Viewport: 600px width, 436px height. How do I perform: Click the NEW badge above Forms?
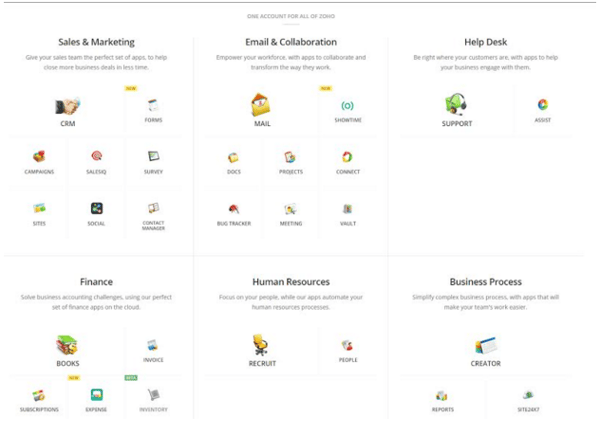pos(131,88)
